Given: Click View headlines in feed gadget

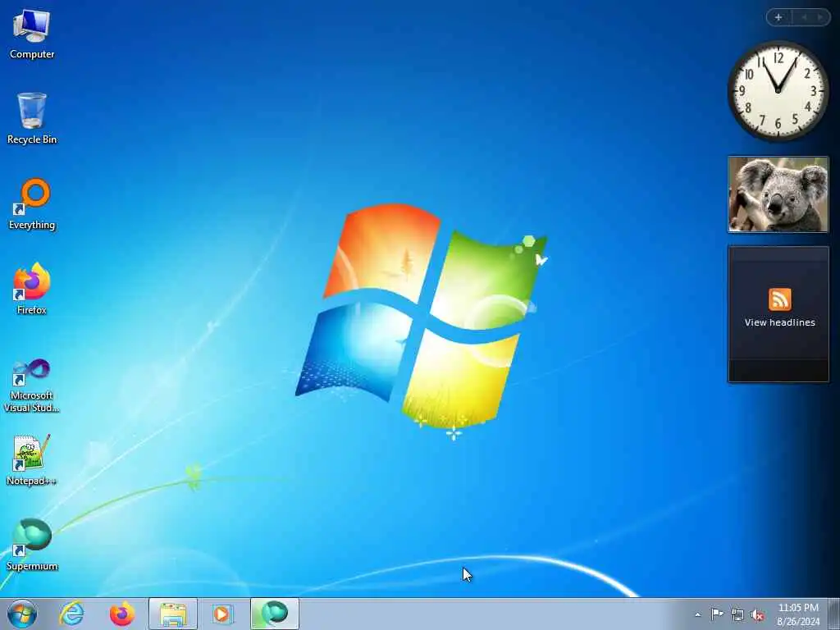Looking at the screenshot, I should 779,322.
